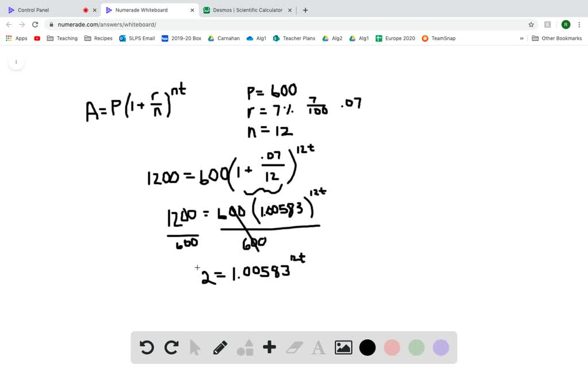Screen dimensions: 588x368
Task: Toggle the bookmark star in the address bar
Action: tap(532, 24)
